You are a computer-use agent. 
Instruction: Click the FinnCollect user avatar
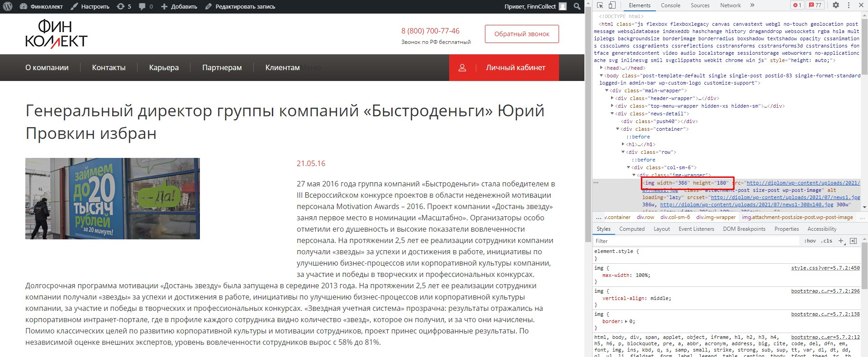[x=562, y=6]
